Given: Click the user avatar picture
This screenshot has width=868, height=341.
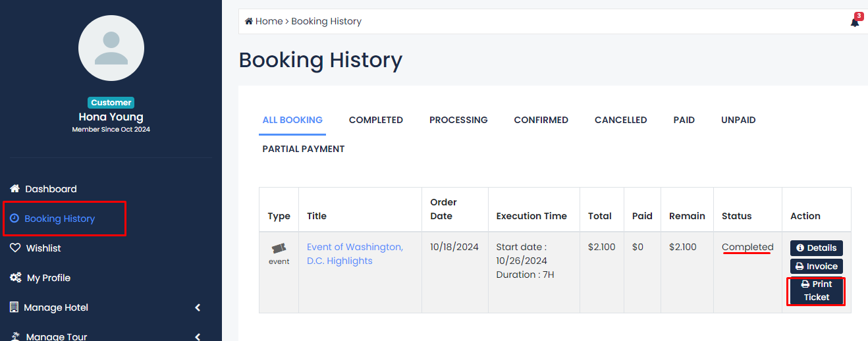Looking at the screenshot, I should click(x=111, y=47).
